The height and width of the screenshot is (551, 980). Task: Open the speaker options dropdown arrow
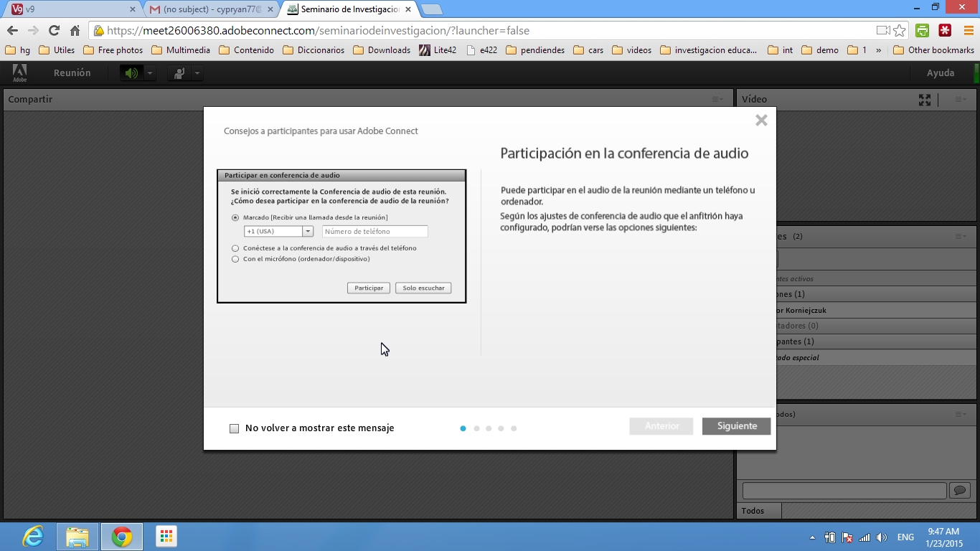150,73
